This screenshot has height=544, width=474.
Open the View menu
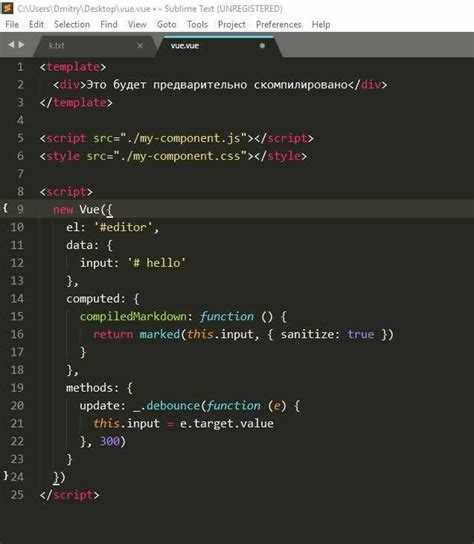pos(137,25)
